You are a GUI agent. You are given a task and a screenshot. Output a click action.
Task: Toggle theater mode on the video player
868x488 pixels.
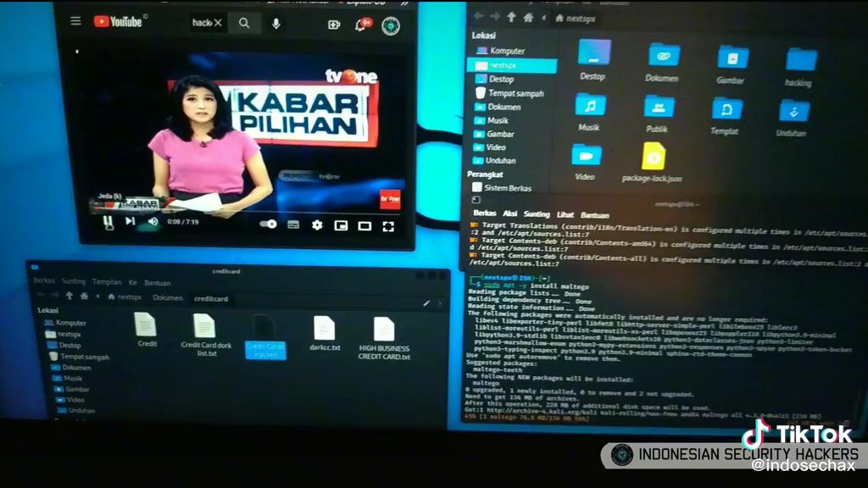coord(364,226)
